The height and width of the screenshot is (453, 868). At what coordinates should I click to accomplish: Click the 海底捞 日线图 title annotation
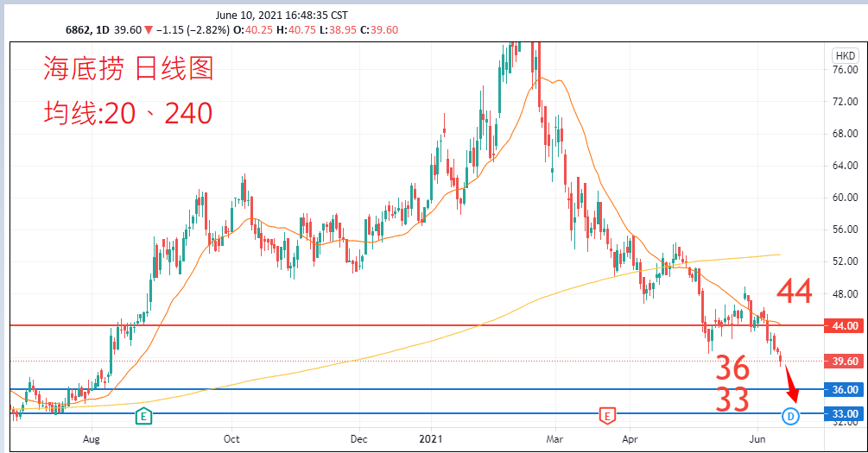129,69
